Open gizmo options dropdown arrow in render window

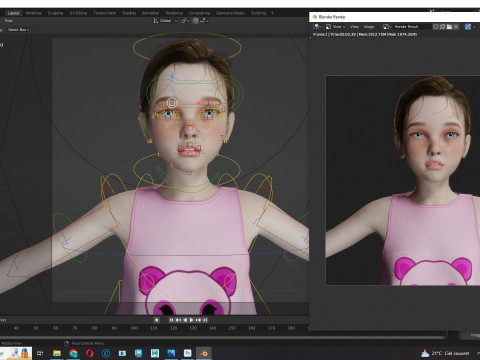point(474,27)
